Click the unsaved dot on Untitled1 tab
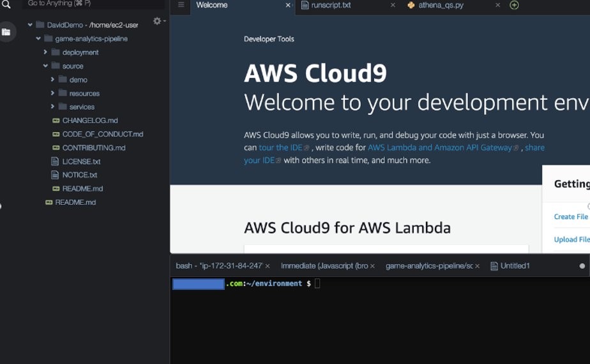The image size is (590, 364). pos(582,266)
